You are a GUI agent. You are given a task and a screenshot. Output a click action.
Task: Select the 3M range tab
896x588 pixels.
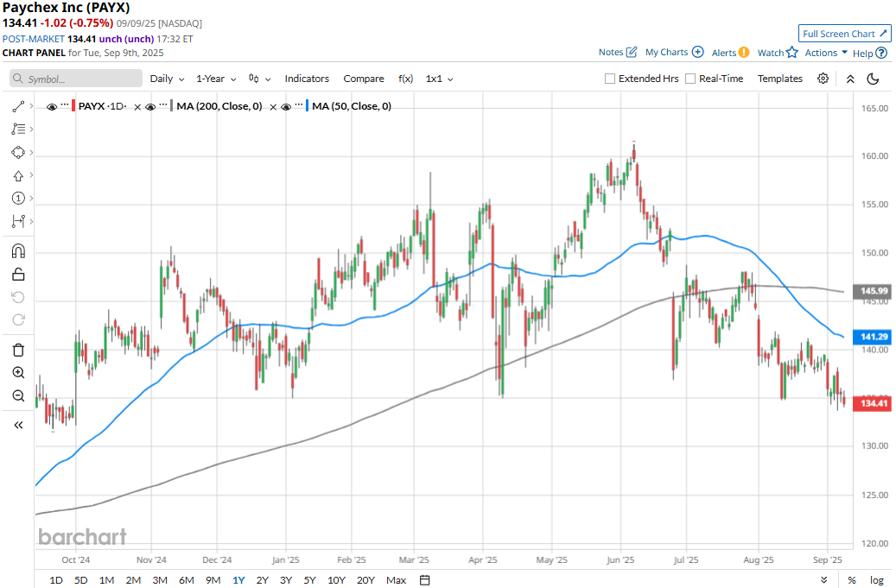[160, 580]
